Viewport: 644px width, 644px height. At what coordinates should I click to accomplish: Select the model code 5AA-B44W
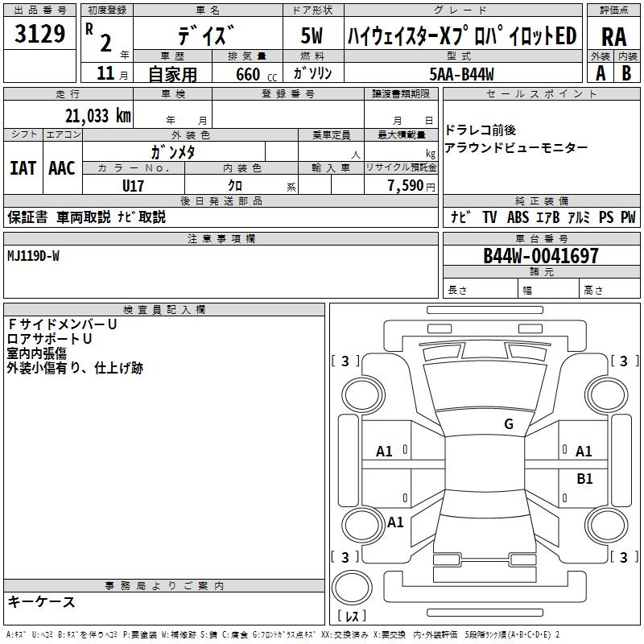[x=461, y=74]
